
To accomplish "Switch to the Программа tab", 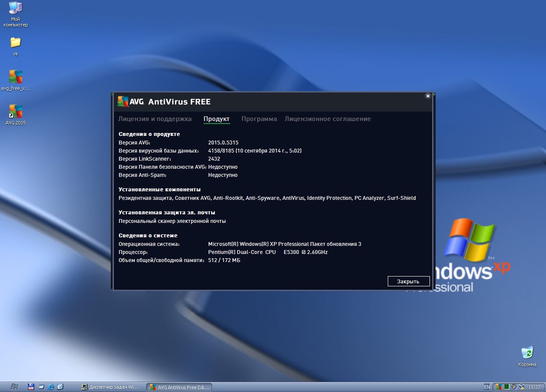I will tap(259, 119).
